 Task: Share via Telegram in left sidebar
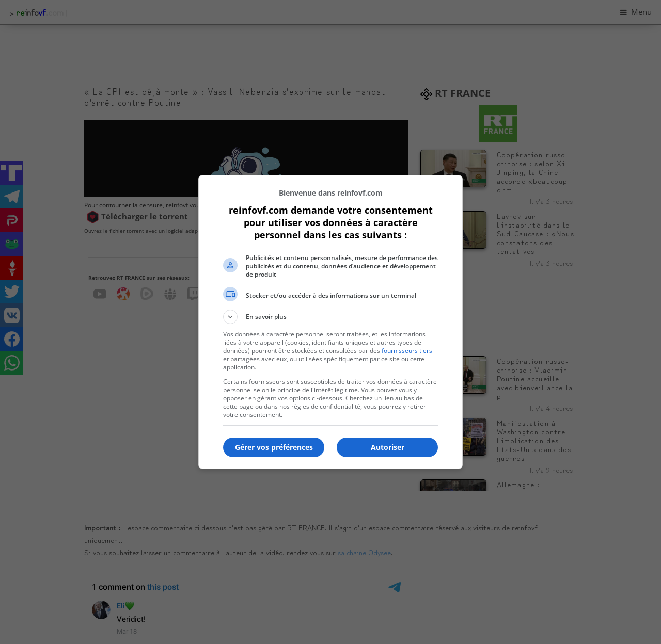[x=11, y=197]
